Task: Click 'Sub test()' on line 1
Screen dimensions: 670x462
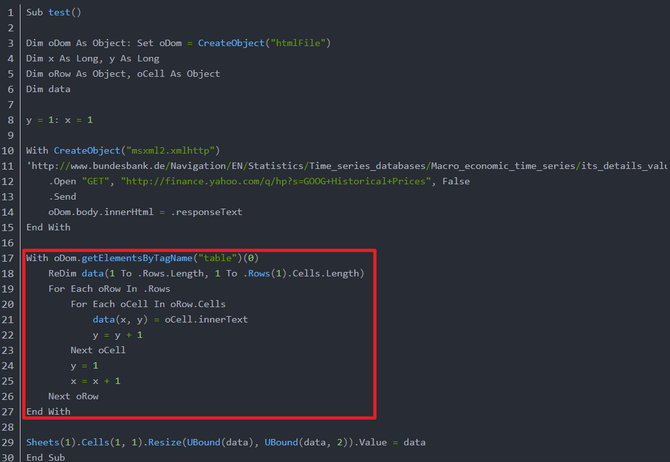Action: point(53,12)
